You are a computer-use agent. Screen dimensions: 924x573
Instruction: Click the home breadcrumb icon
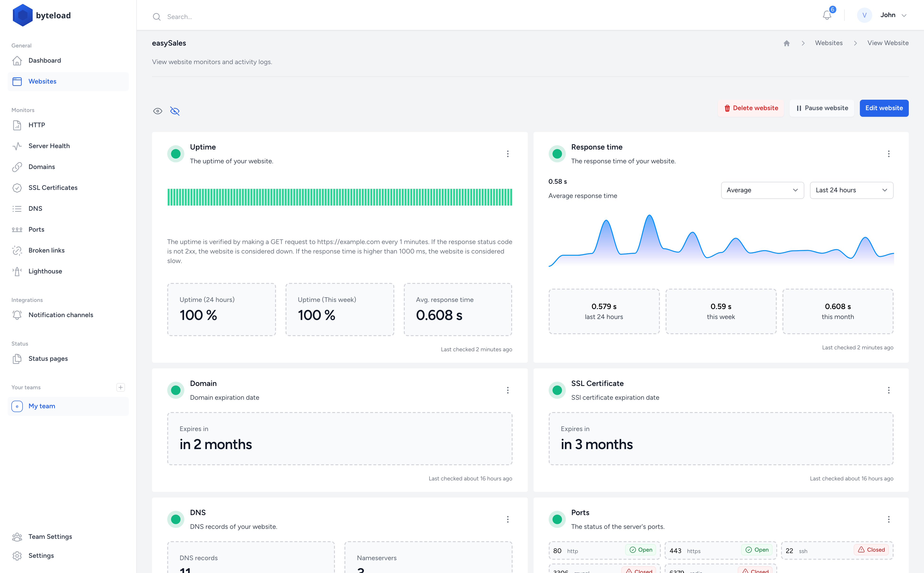tap(787, 43)
